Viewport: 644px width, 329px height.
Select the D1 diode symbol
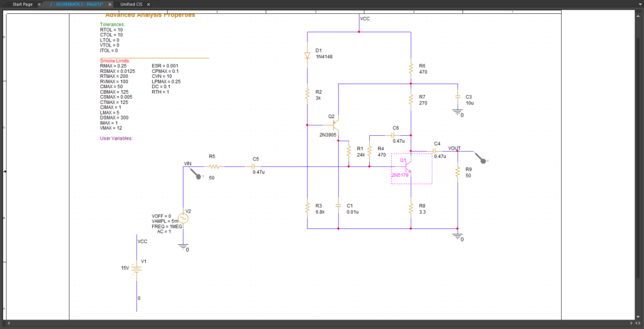307,55
